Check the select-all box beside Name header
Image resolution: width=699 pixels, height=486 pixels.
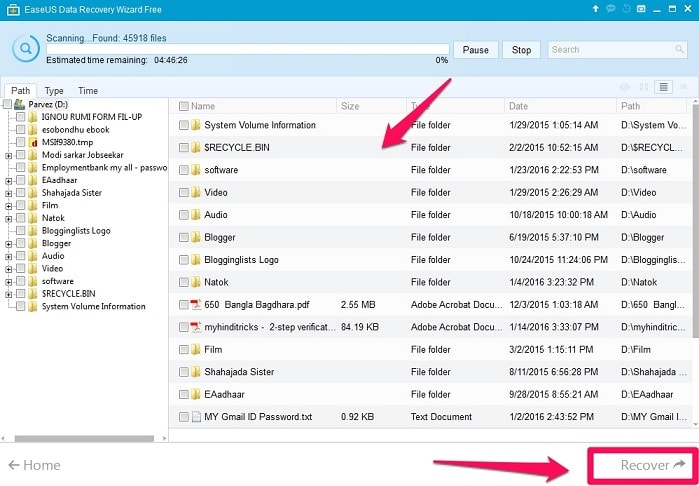tap(184, 106)
